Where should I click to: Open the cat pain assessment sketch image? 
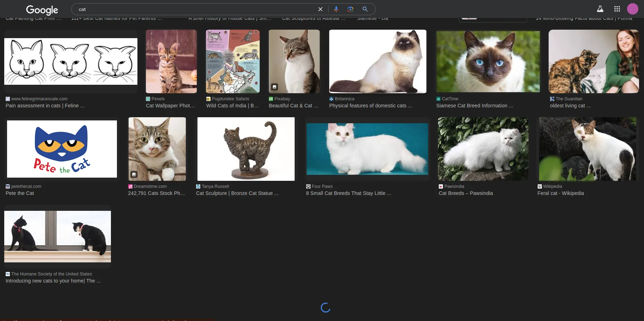click(x=71, y=61)
